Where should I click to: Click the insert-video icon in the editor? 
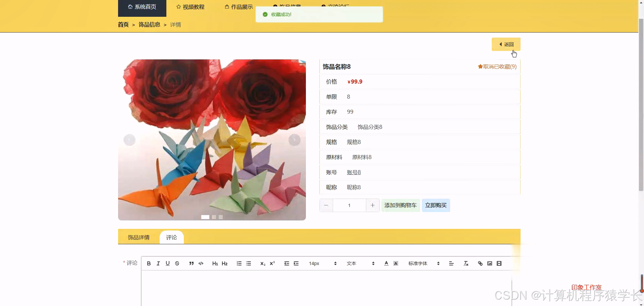click(x=499, y=263)
